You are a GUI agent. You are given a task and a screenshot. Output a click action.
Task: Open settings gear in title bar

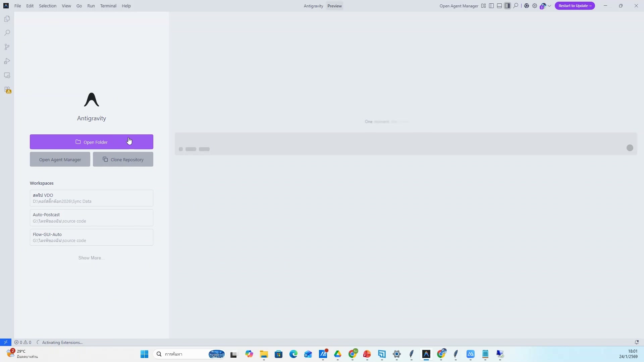[535, 6]
